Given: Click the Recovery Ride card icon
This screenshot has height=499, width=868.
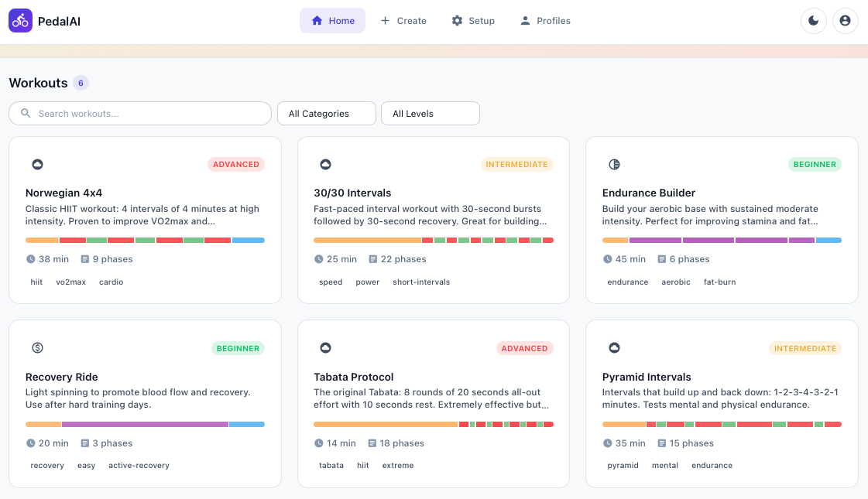Looking at the screenshot, I should (x=37, y=348).
